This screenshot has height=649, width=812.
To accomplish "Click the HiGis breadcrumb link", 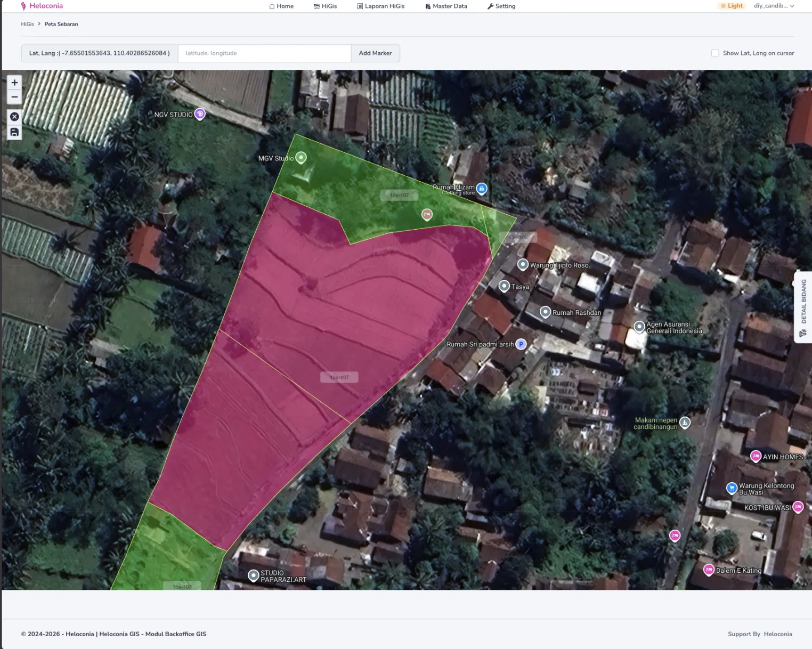I will pos(27,24).
